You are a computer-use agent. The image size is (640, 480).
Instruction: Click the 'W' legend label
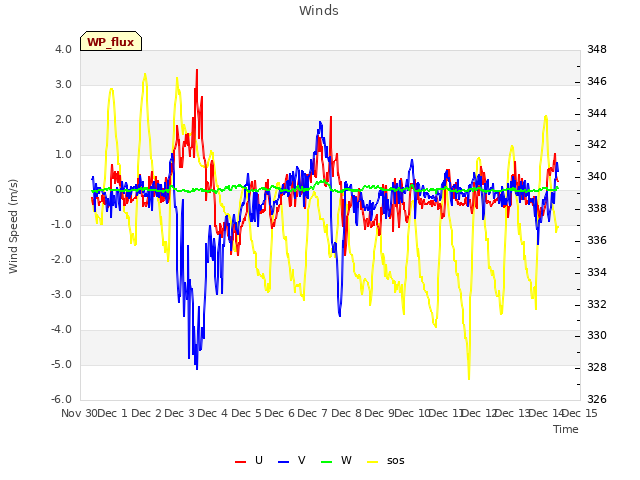coord(346,460)
